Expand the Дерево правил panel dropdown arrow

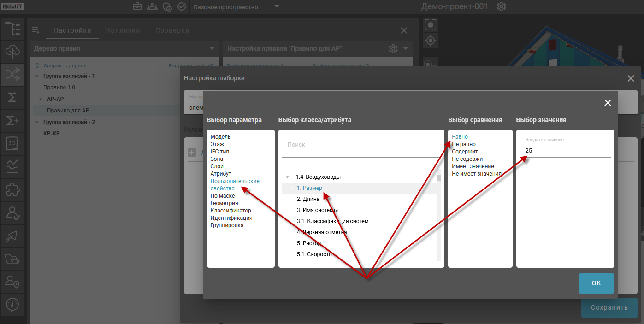point(212,49)
